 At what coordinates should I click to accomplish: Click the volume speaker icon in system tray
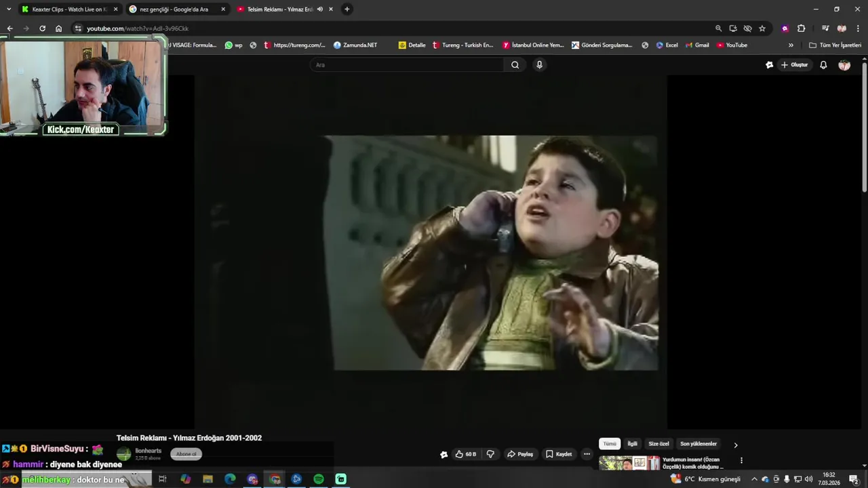(808, 479)
